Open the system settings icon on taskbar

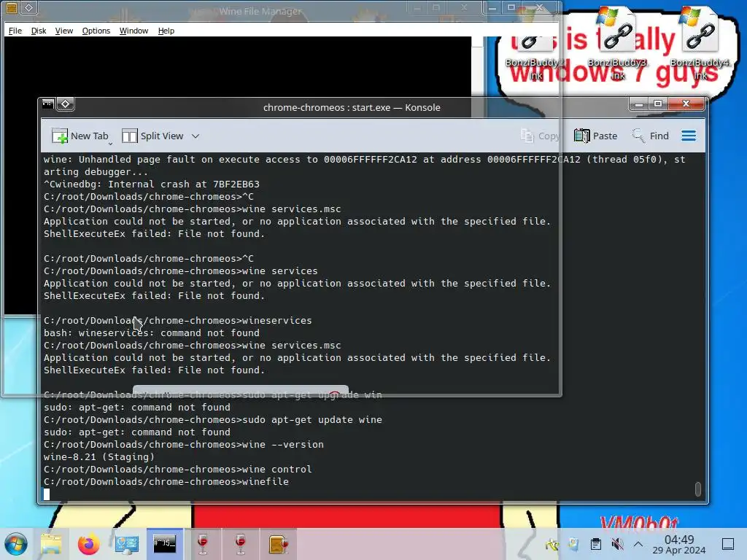[x=127, y=544]
